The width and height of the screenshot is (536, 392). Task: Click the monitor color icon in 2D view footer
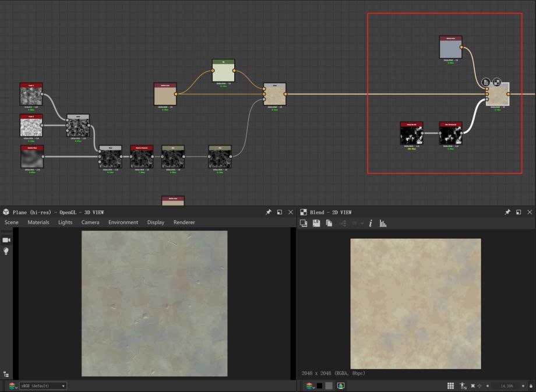(341, 386)
